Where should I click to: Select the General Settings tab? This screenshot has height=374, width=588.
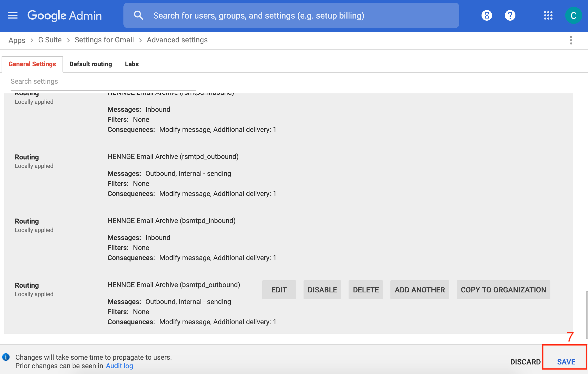pos(32,64)
